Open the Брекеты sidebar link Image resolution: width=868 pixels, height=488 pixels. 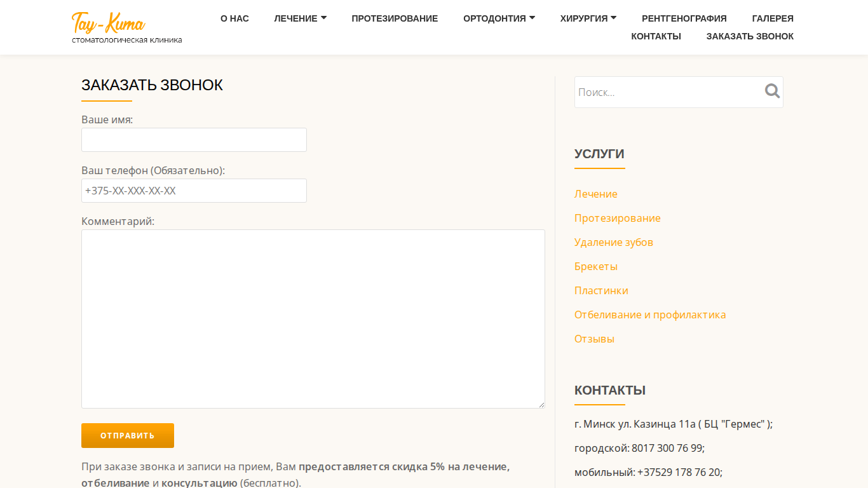(x=596, y=266)
